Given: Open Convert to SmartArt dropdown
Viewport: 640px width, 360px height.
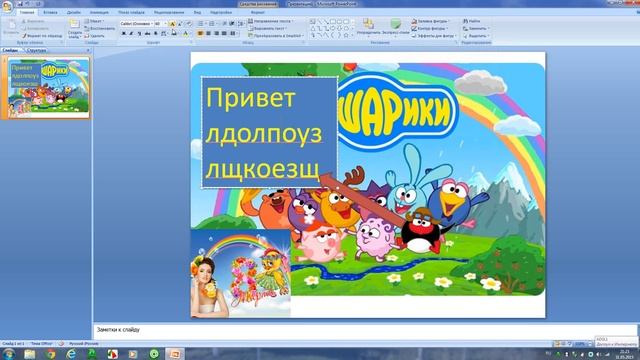Looking at the screenshot, I should (276, 36).
